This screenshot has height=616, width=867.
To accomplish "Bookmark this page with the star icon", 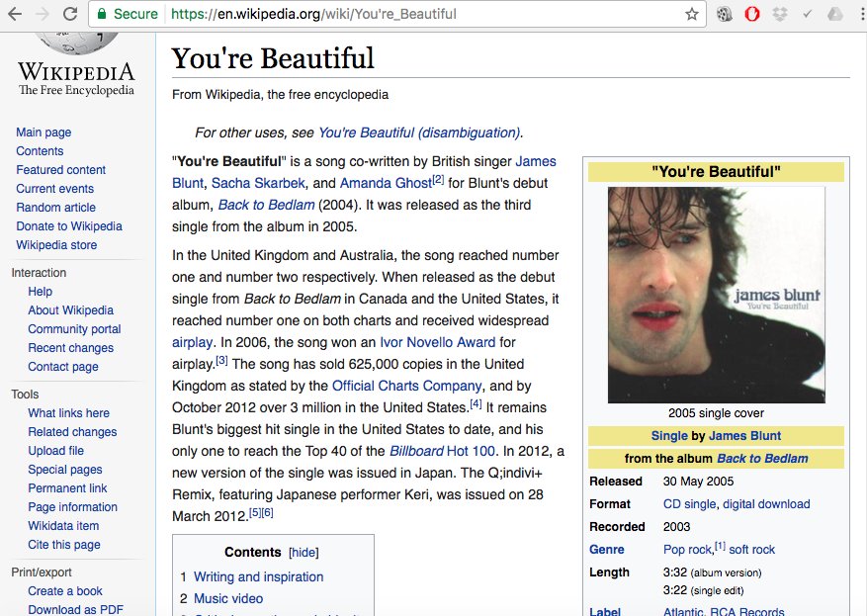I will pyautogui.click(x=692, y=14).
